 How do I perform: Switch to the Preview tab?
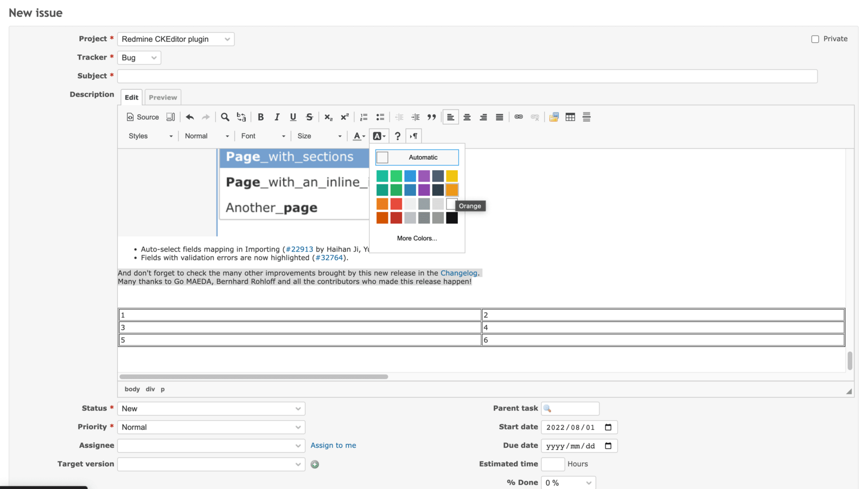click(x=163, y=97)
